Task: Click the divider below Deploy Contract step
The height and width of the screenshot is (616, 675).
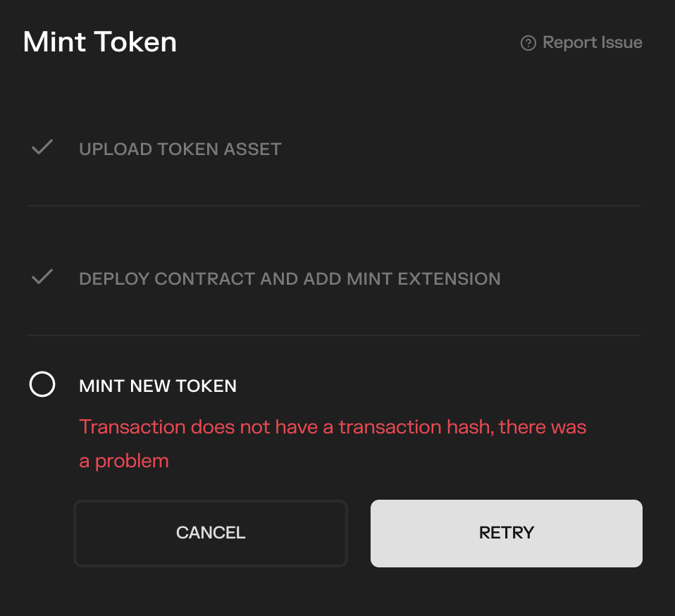Action: tap(333, 335)
